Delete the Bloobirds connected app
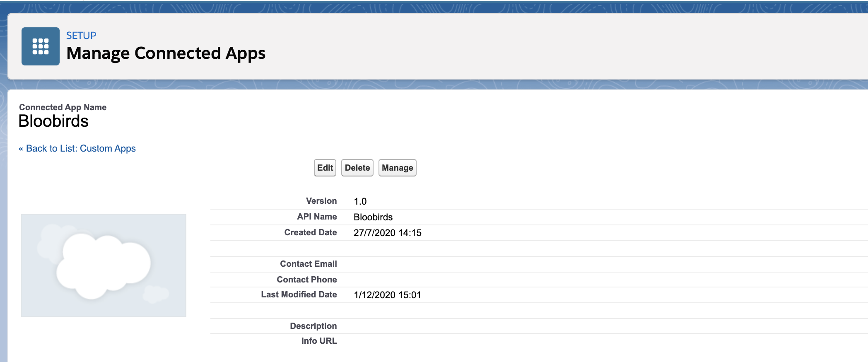The width and height of the screenshot is (868, 362). point(357,168)
